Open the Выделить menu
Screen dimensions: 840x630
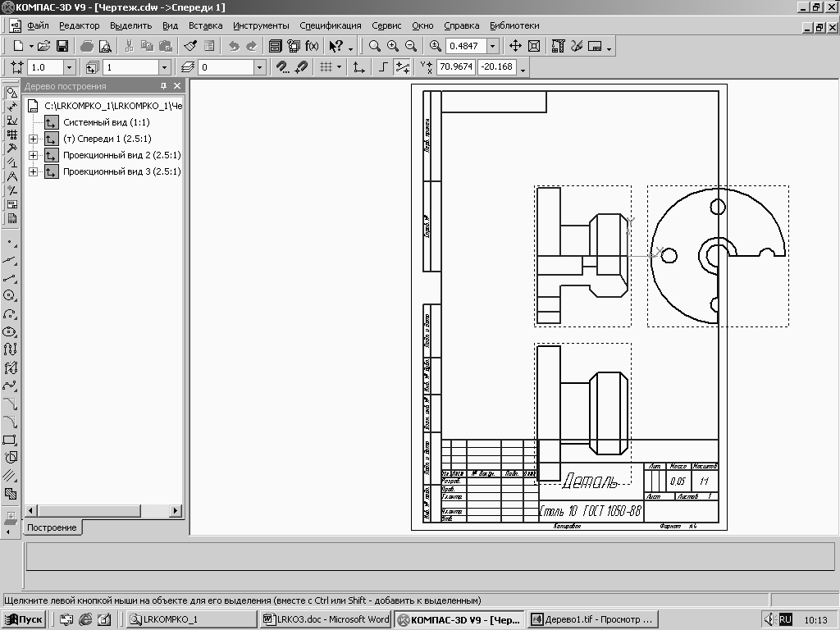[x=130, y=25]
